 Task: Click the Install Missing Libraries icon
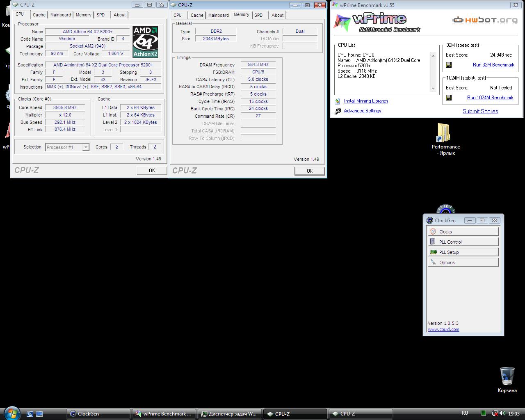[x=338, y=101]
